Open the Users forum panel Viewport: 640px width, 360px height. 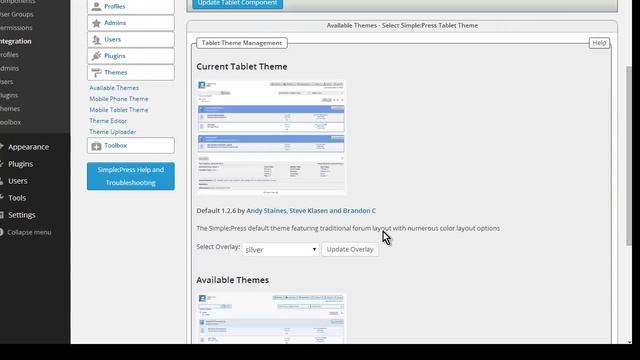pos(131,40)
